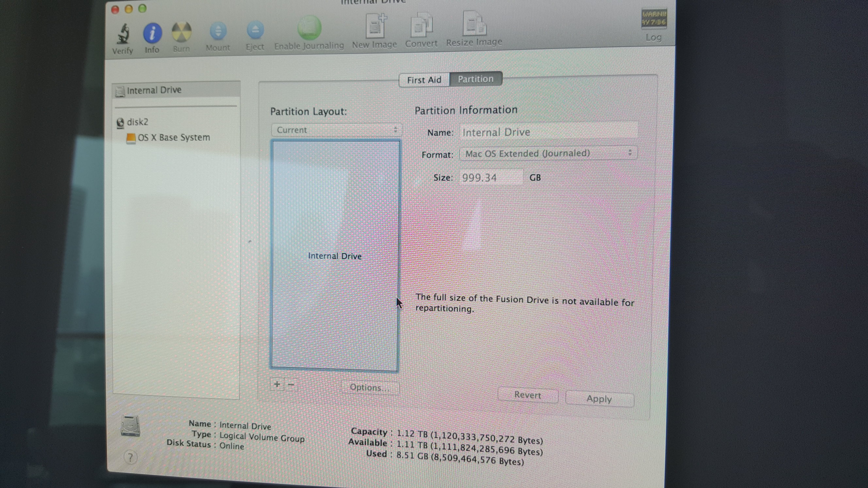
Task: Click the Eject toolbar icon
Action: [255, 30]
